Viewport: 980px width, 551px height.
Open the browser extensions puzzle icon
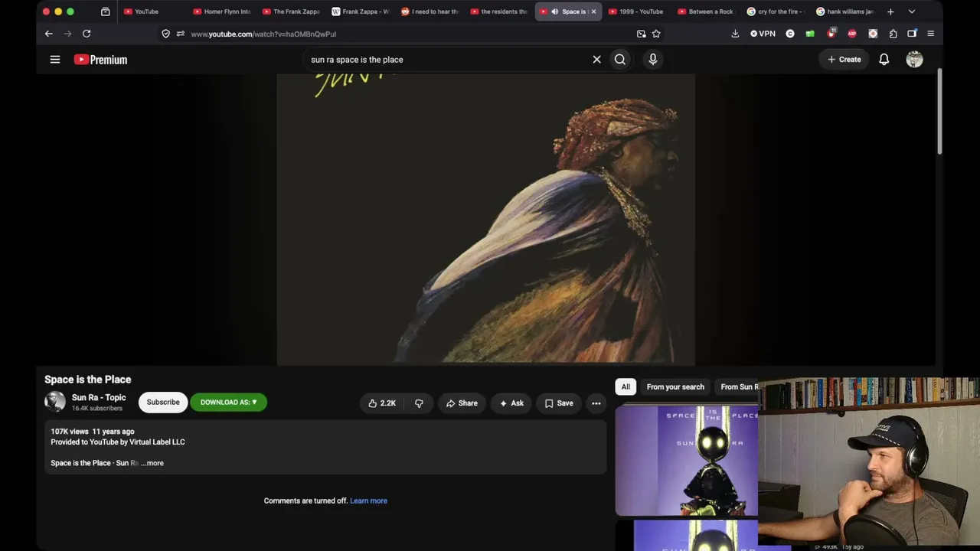[x=893, y=34]
